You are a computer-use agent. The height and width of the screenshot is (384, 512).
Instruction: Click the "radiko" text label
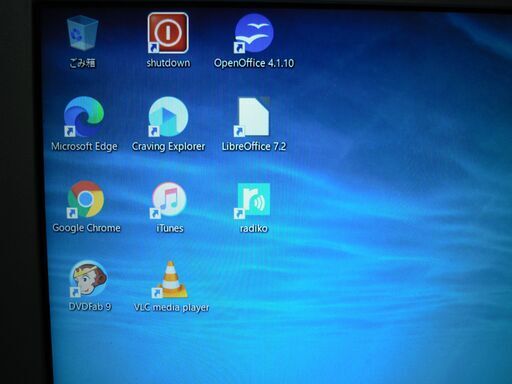tap(254, 228)
